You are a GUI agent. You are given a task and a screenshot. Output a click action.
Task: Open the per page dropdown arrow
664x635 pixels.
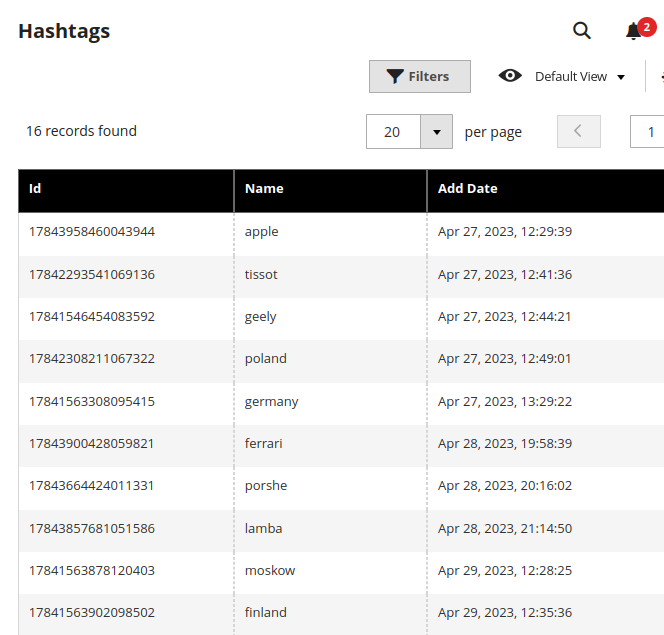click(437, 132)
